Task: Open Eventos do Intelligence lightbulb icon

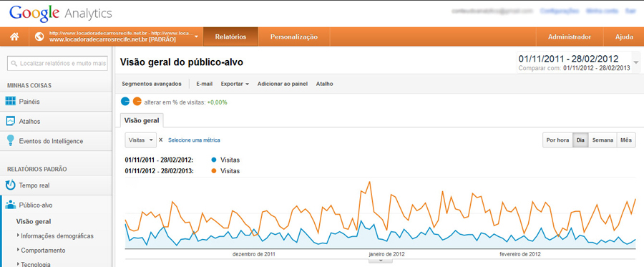Action: click(x=11, y=141)
